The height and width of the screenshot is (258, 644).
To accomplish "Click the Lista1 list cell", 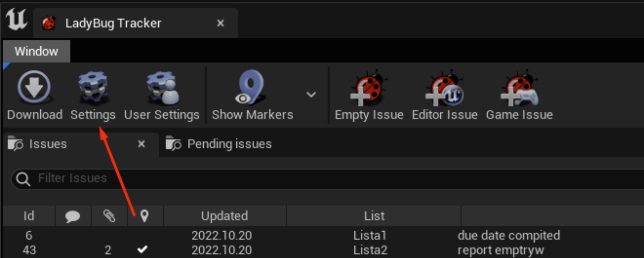I will point(370,236).
